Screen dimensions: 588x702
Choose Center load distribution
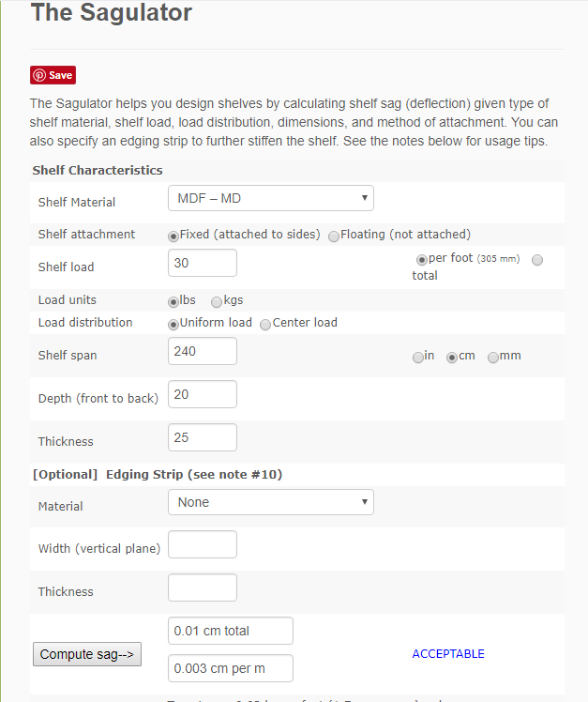pos(265,324)
